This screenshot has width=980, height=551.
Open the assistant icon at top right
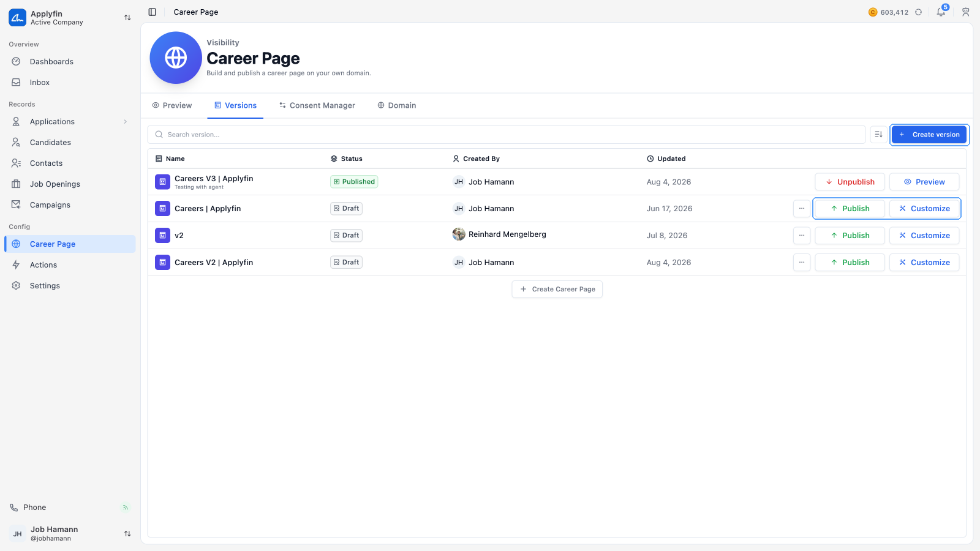coord(965,12)
